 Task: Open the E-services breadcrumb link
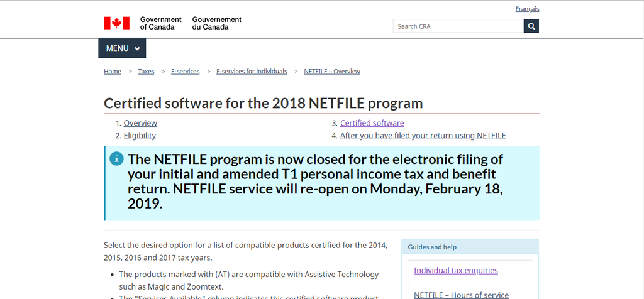pyautogui.click(x=186, y=72)
